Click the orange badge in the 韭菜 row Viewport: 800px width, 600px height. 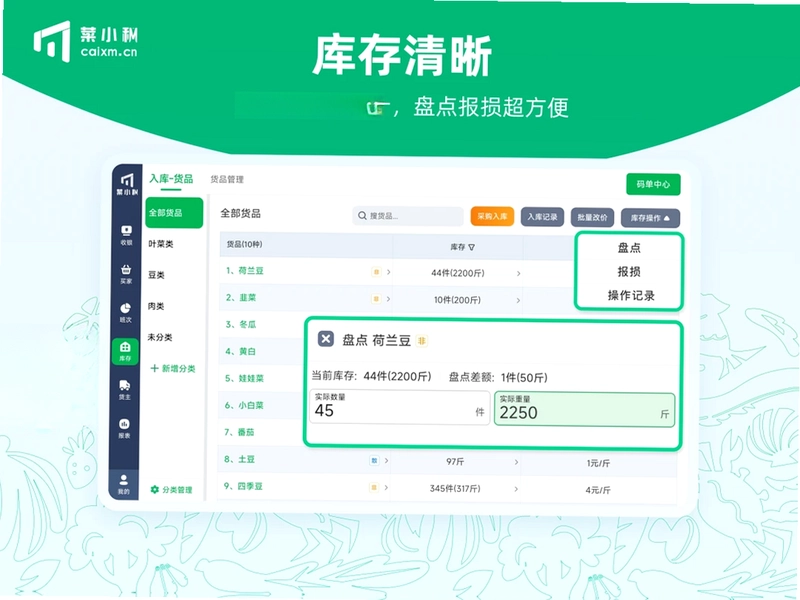[x=376, y=299]
